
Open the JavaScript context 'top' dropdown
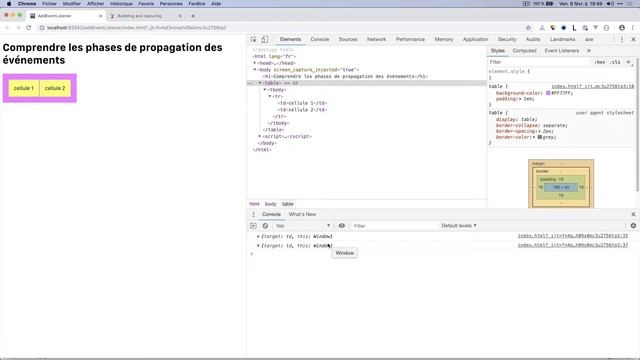tap(302, 226)
